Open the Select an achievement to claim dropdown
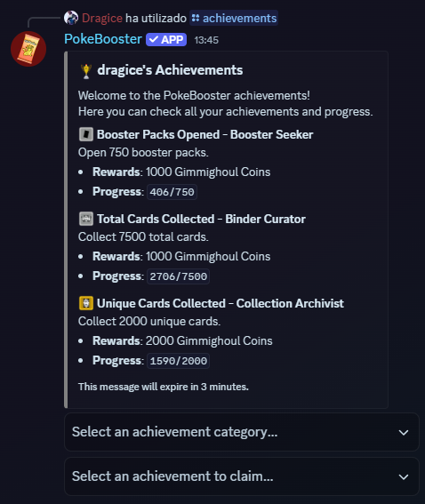Image resolution: width=425 pixels, height=504 pixels. [x=242, y=476]
